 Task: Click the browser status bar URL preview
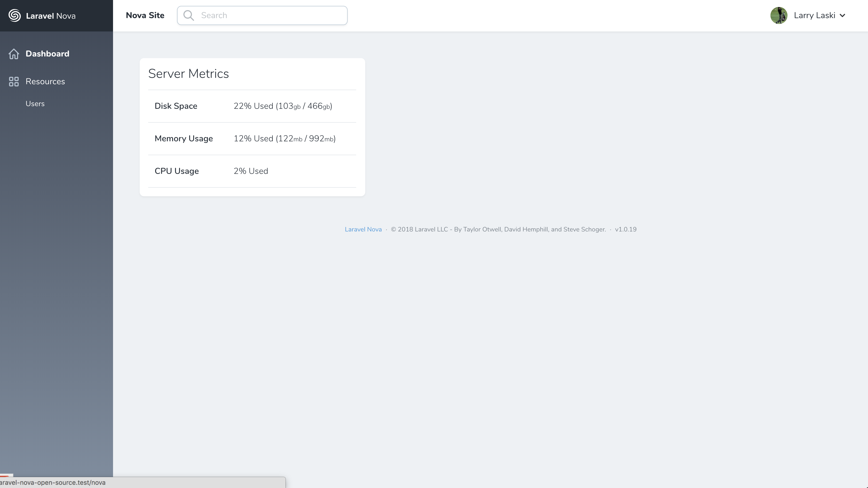point(53,483)
